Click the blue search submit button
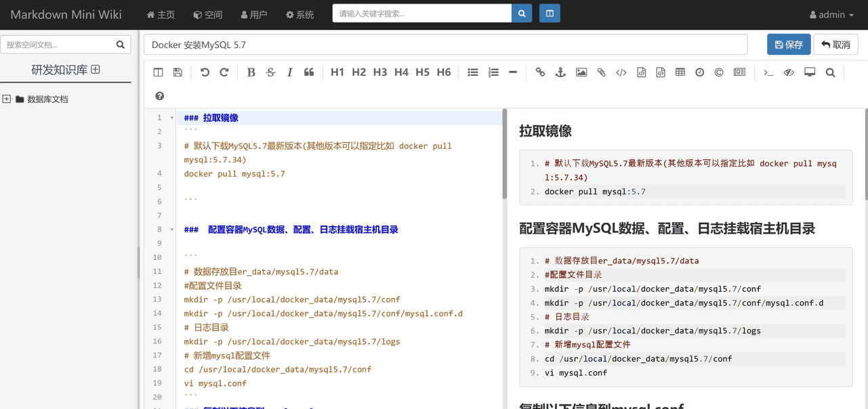The image size is (868, 409). point(522,14)
